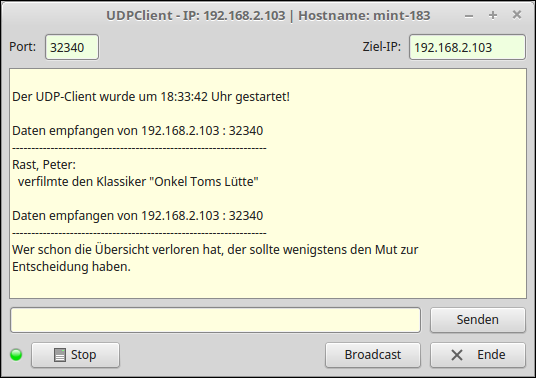Click the "Port:" label
Screen dimensions: 536x378
pyautogui.click(x=23, y=47)
